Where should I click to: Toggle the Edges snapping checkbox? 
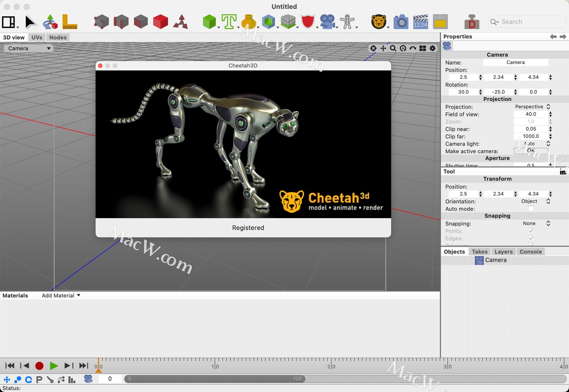coord(531,238)
